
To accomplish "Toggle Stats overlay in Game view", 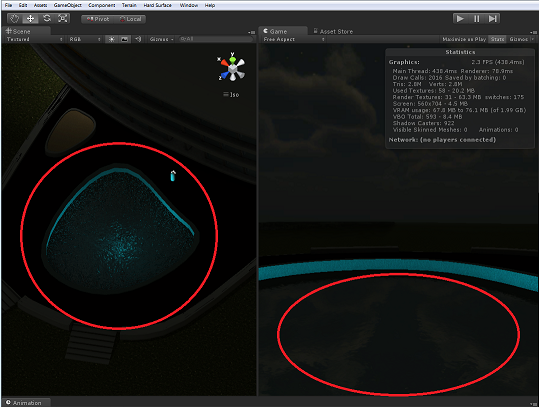I will tap(497, 39).
